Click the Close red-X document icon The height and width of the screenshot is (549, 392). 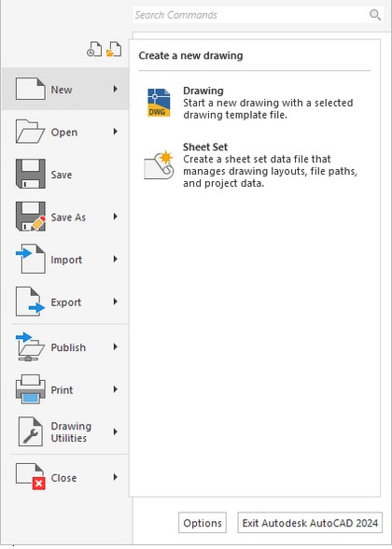pos(31,476)
